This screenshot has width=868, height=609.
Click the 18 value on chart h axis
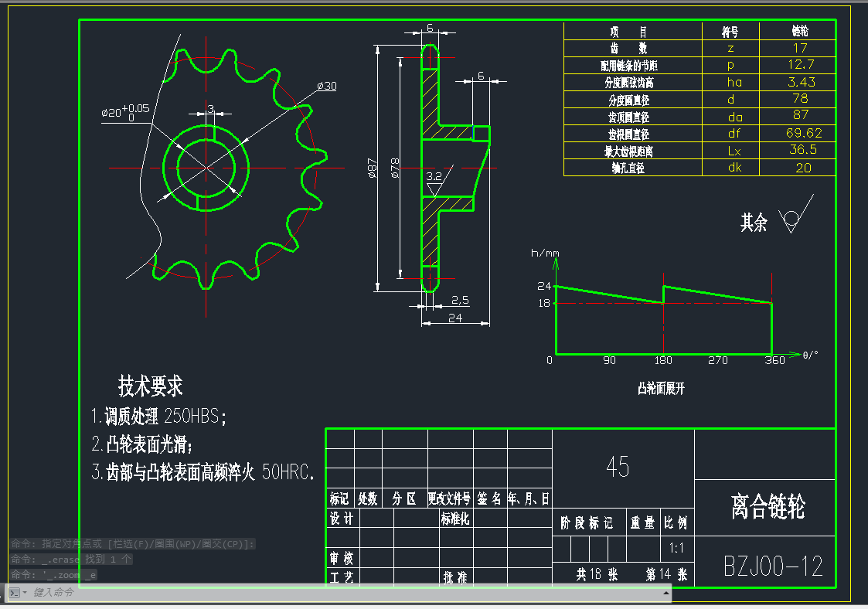click(x=544, y=304)
